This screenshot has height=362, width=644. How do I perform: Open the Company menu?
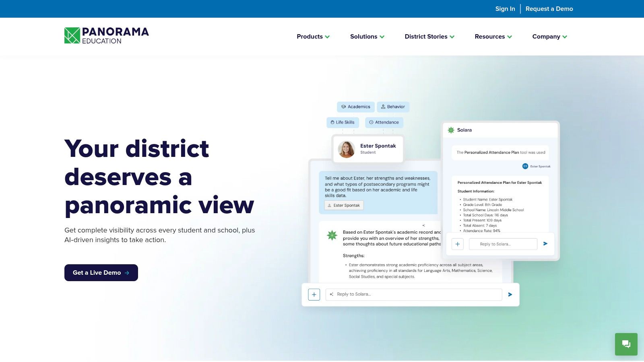point(549,37)
